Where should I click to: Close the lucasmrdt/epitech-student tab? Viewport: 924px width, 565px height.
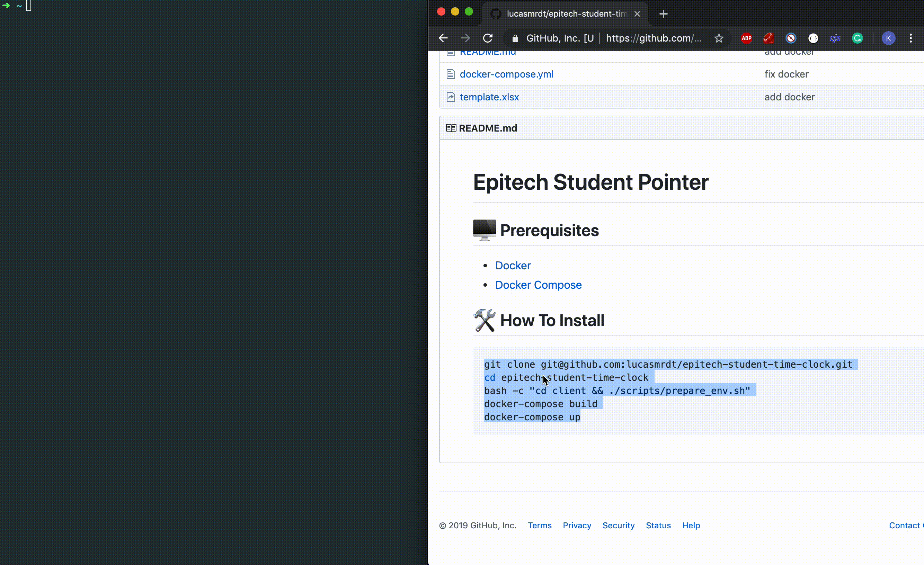point(637,14)
